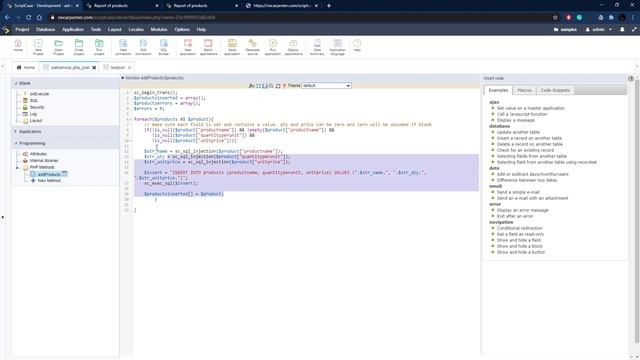Image resolution: width=640 pixels, height=360 pixels.
Task: Open the Modules menu
Action: [159, 29]
